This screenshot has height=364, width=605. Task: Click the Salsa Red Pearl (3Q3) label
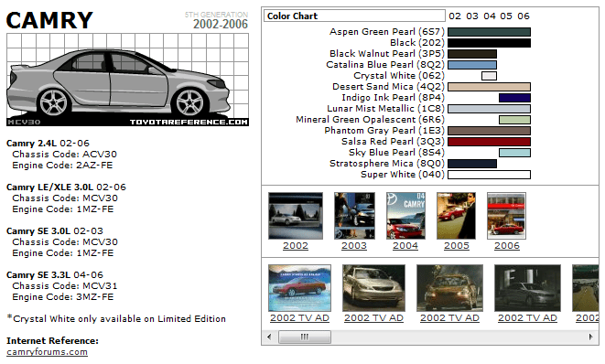[x=394, y=142]
